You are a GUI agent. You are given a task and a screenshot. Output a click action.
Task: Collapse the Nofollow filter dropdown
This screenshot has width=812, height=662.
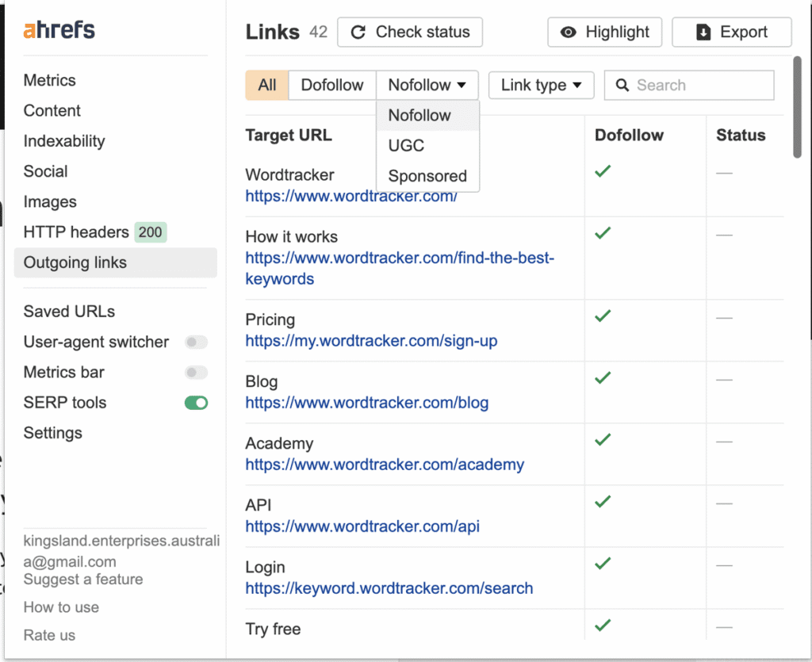(x=427, y=86)
